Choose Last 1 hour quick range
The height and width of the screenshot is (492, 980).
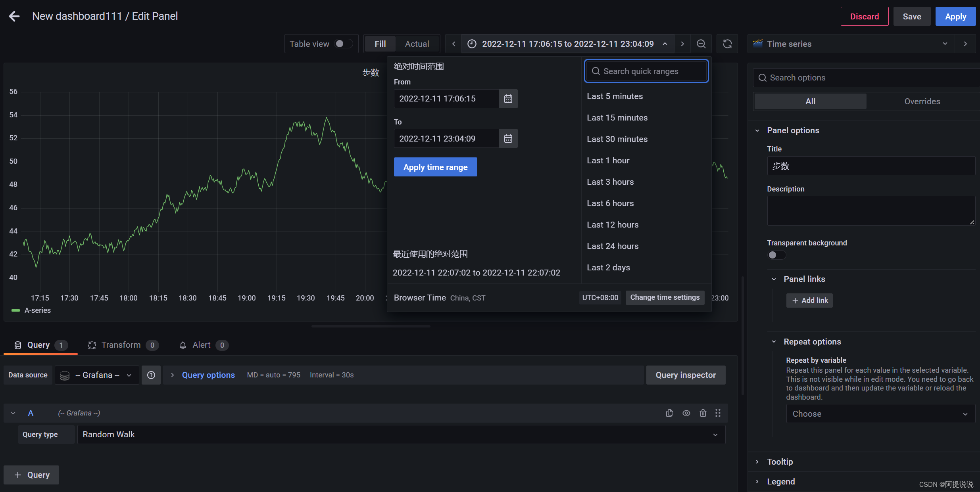point(608,161)
